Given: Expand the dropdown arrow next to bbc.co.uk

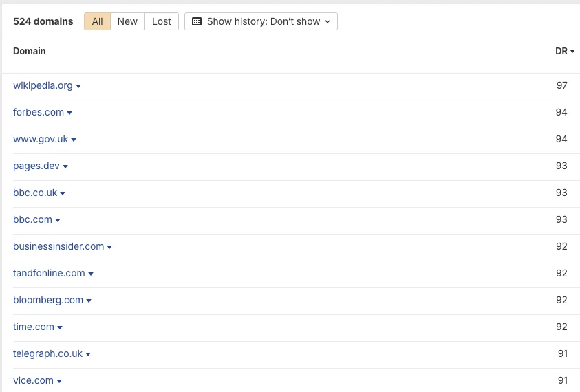Looking at the screenshot, I should click(63, 193).
